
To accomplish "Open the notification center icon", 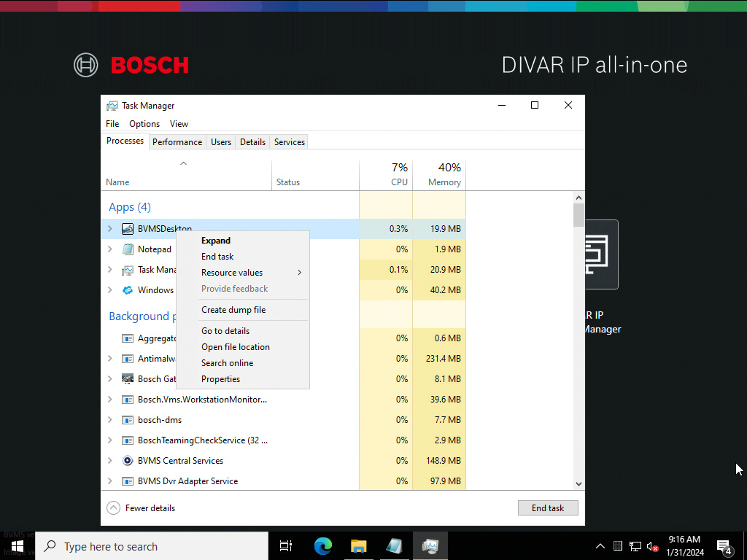I will pos(724,546).
